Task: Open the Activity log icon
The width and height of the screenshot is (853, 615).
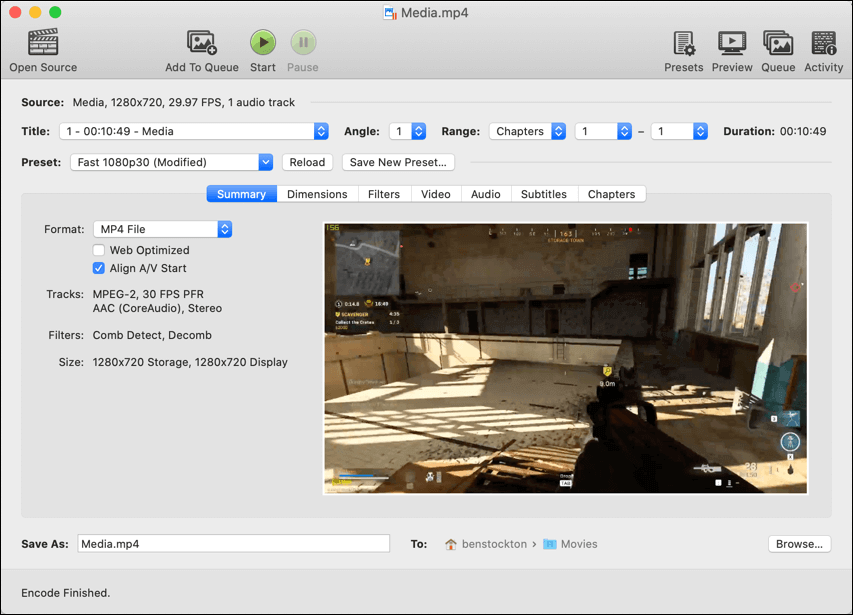Action: click(824, 43)
